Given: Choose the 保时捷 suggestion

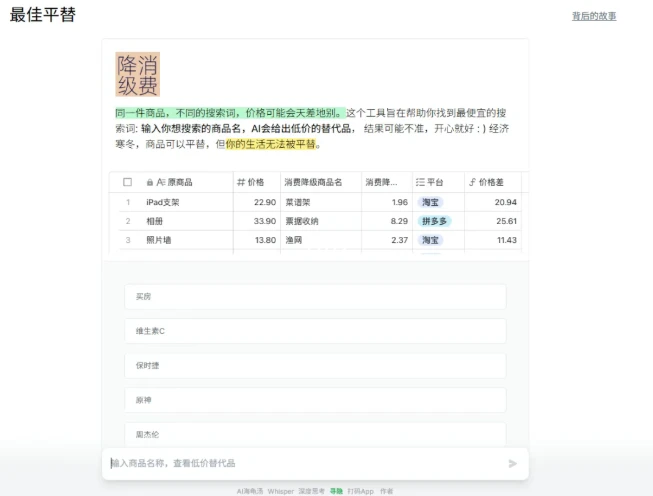Looking at the screenshot, I should [x=315, y=366].
